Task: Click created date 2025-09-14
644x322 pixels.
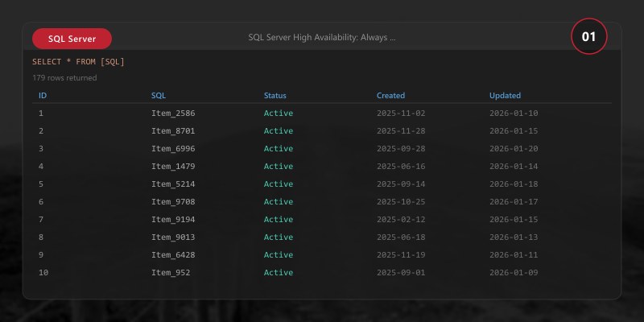Action: pos(401,184)
